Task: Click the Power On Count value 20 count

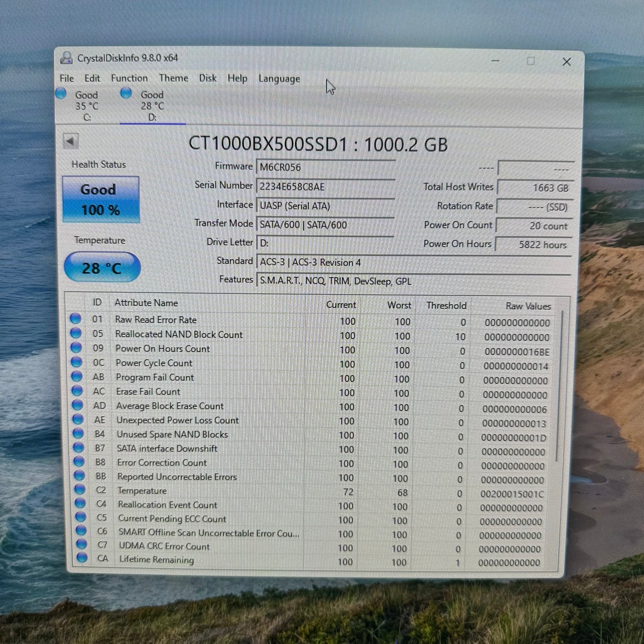Action: [x=534, y=226]
